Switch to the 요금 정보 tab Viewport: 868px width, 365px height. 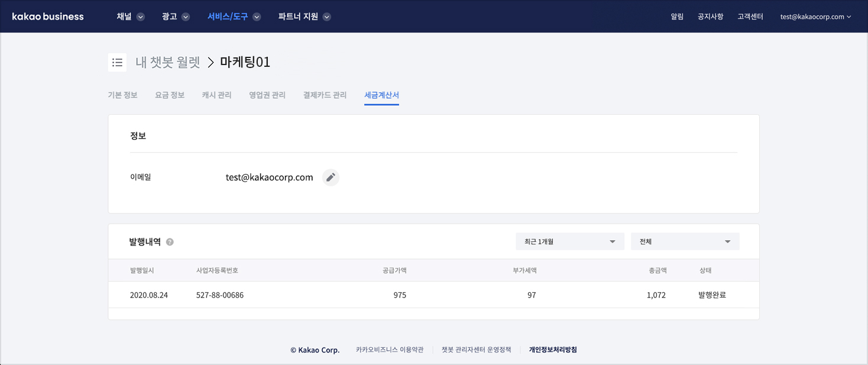[x=170, y=95]
